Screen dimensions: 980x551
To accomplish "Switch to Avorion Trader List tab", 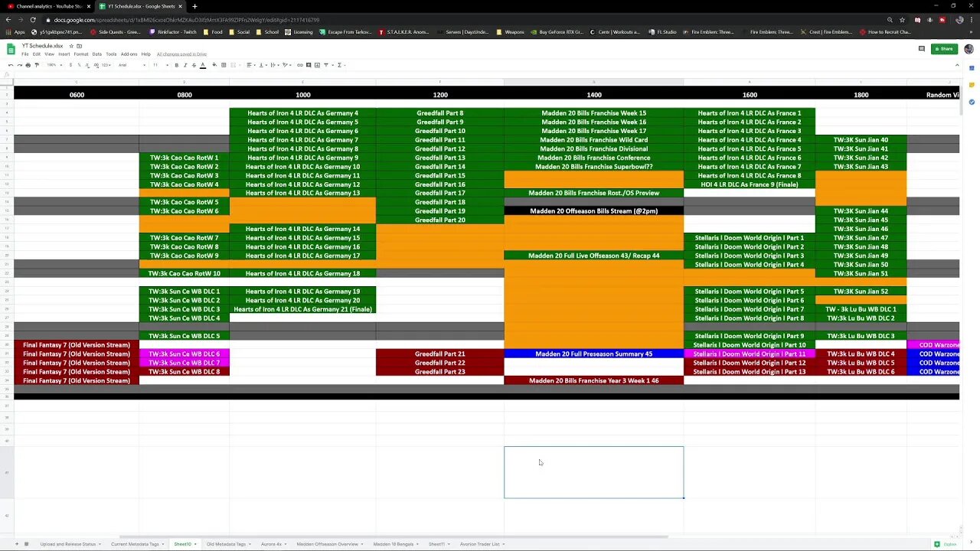I will [479, 544].
